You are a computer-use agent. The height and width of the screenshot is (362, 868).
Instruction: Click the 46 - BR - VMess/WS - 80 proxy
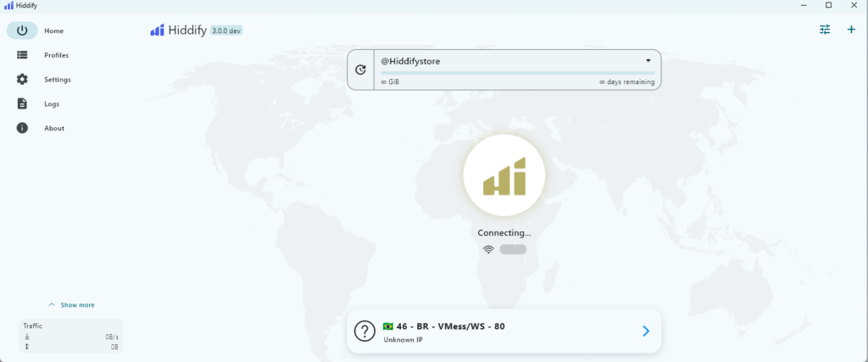pyautogui.click(x=451, y=326)
